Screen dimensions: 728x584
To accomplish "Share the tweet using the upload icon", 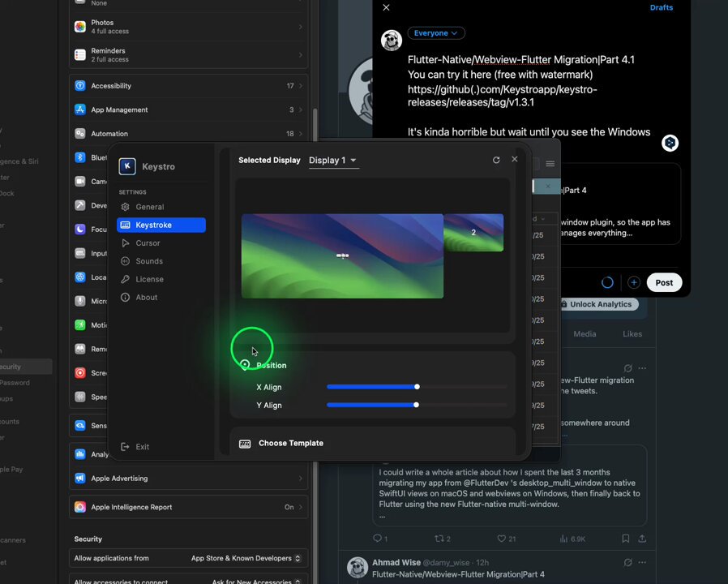I will click(642, 539).
